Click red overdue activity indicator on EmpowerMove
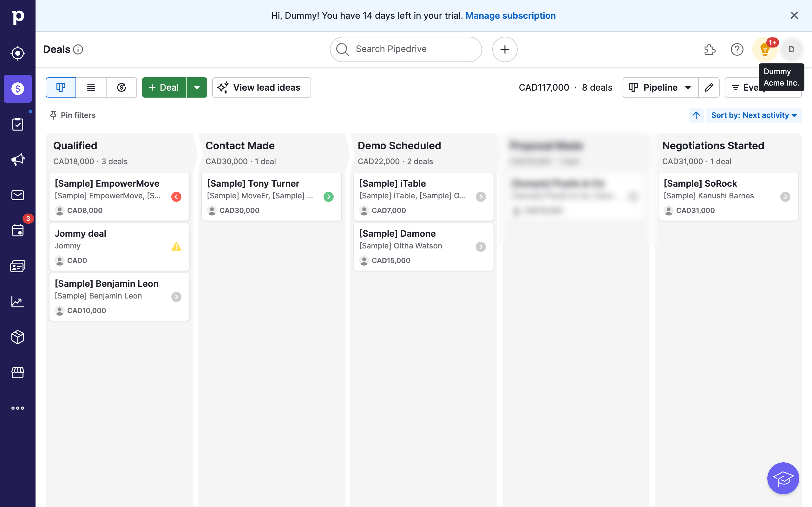Screen dimensions: 812x507 pyautogui.click(x=176, y=197)
